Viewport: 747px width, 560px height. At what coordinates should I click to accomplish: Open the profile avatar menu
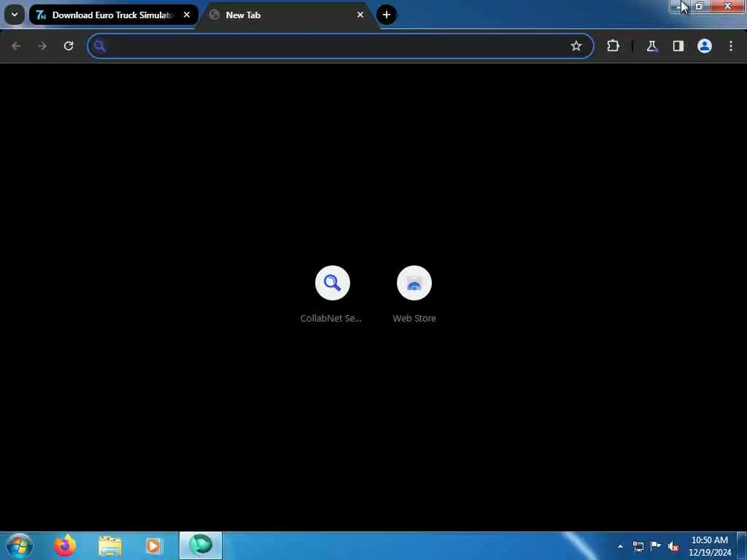coord(705,46)
